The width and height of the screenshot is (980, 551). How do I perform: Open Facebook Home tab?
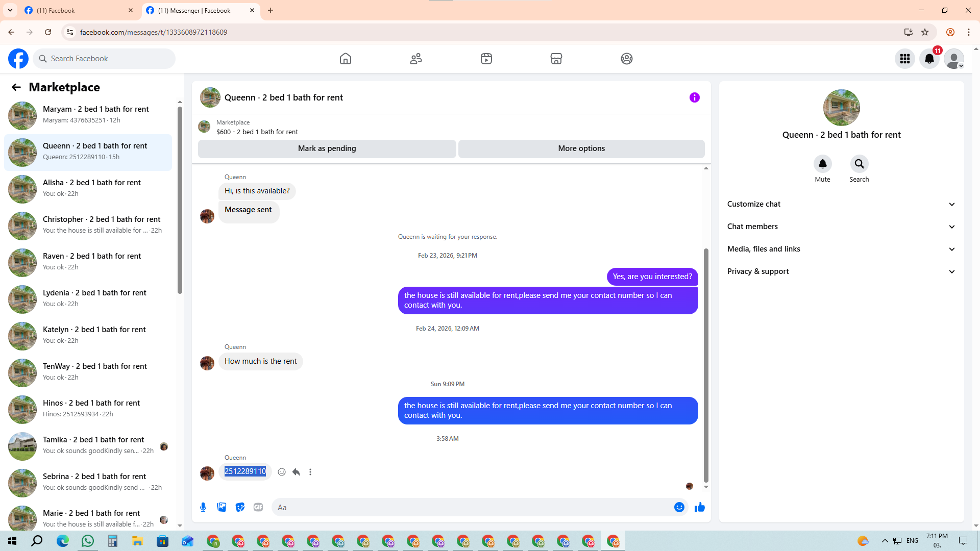click(346, 59)
